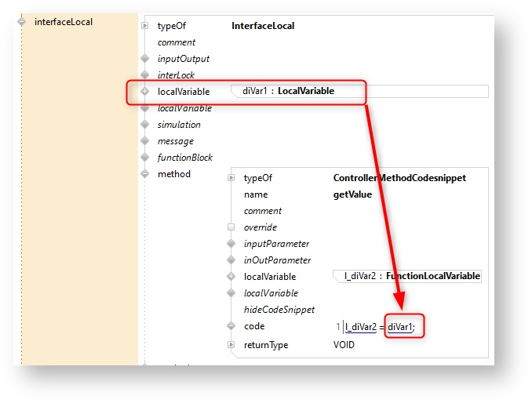Select the interfaceLocal tree item
Viewport: 532px width, 403px height.
click(x=64, y=22)
